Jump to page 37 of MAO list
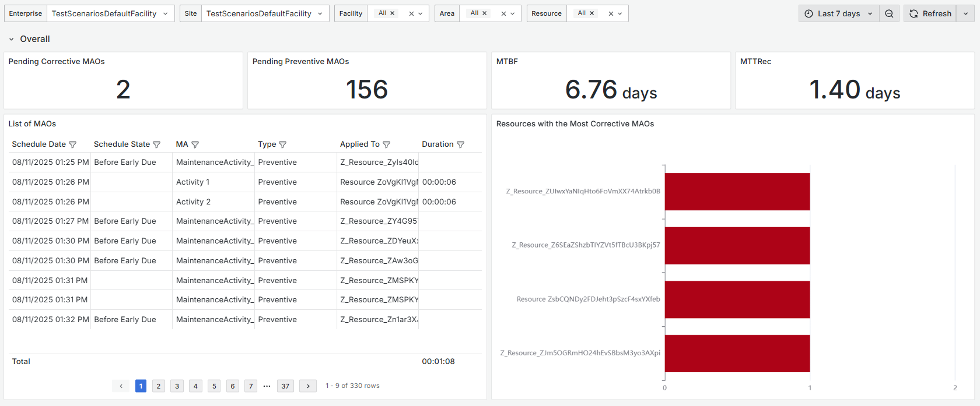This screenshot has height=406, width=980. [x=285, y=386]
